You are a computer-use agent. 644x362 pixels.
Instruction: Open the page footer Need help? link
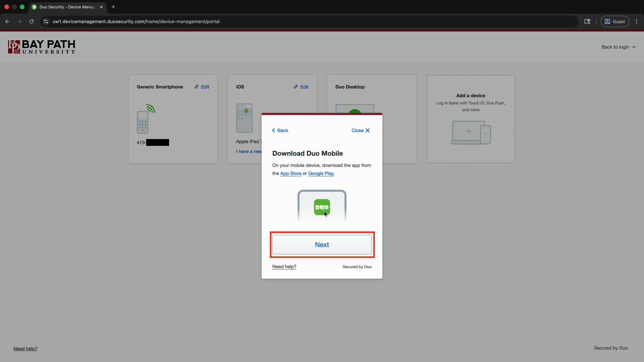coord(25,349)
